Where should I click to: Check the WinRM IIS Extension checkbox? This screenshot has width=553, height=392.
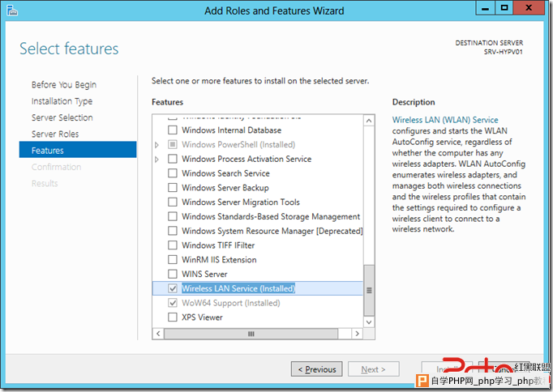tap(173, 259)
